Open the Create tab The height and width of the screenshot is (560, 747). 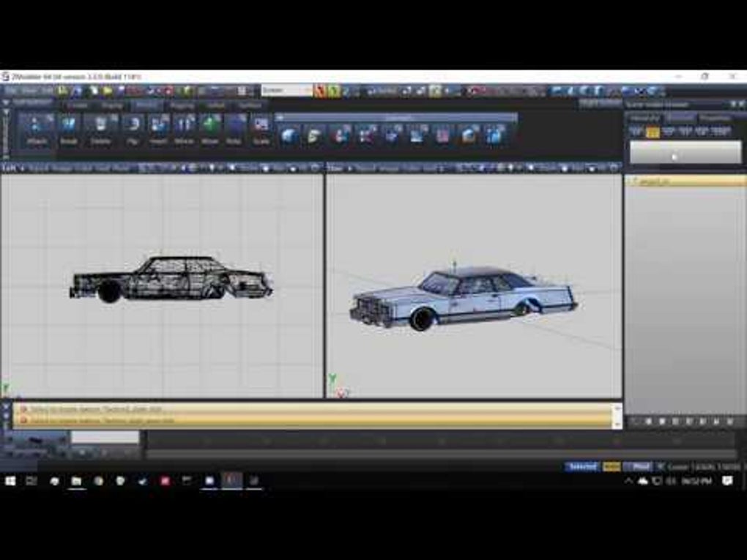(78, 105)
